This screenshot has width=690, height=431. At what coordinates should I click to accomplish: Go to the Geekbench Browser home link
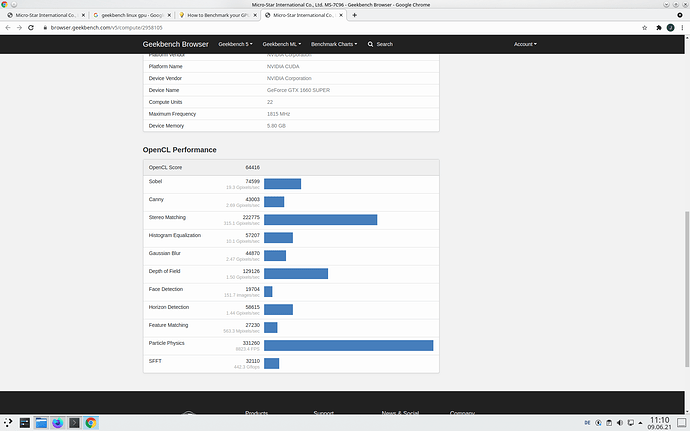175,44
